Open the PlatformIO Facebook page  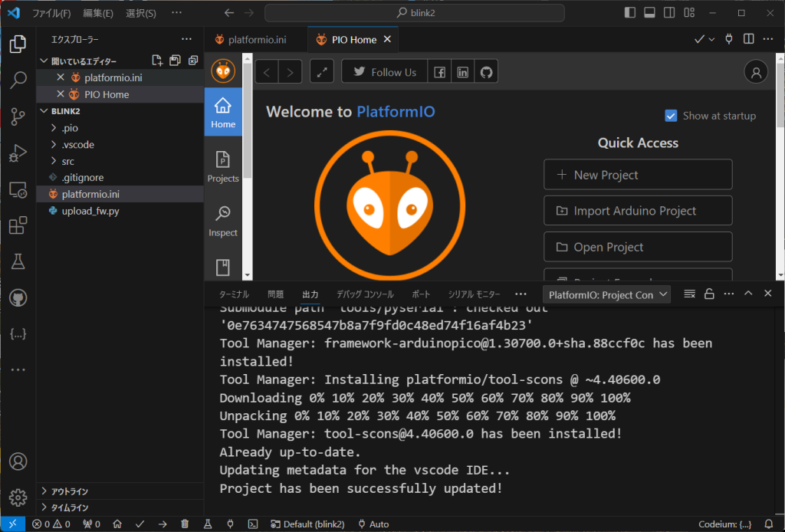(439, 72)
